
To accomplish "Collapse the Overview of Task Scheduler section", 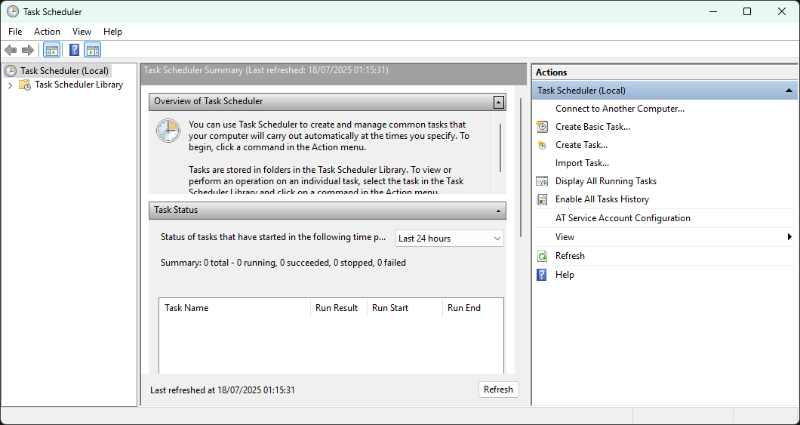I will coord(498,103).
